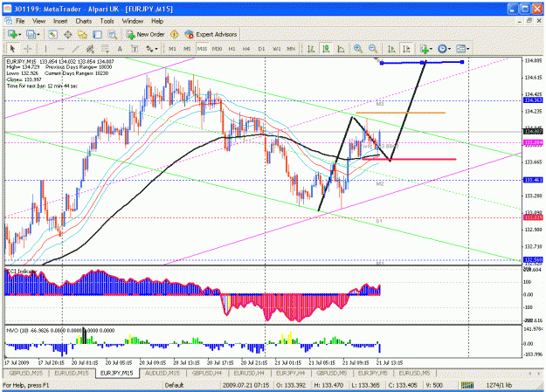546x392 pixels.
Task: Switch to the EURUSD,H4 chart tab
Action: pos(249,373)
